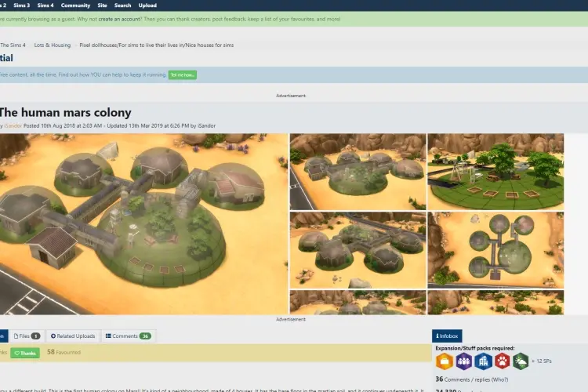Screen dimensions: 588x392
Task: Open the Sims 4 menu
Action: [45, 5]
